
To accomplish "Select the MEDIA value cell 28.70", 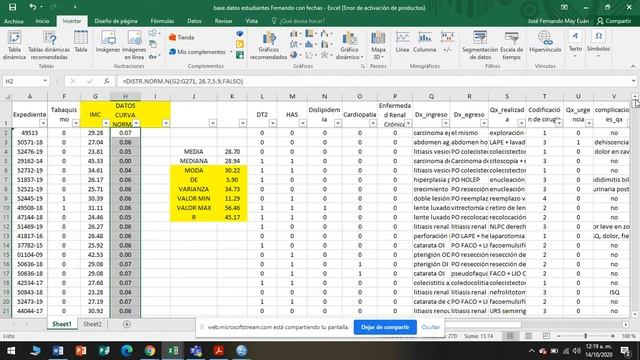I will click(x=232, y=151).
